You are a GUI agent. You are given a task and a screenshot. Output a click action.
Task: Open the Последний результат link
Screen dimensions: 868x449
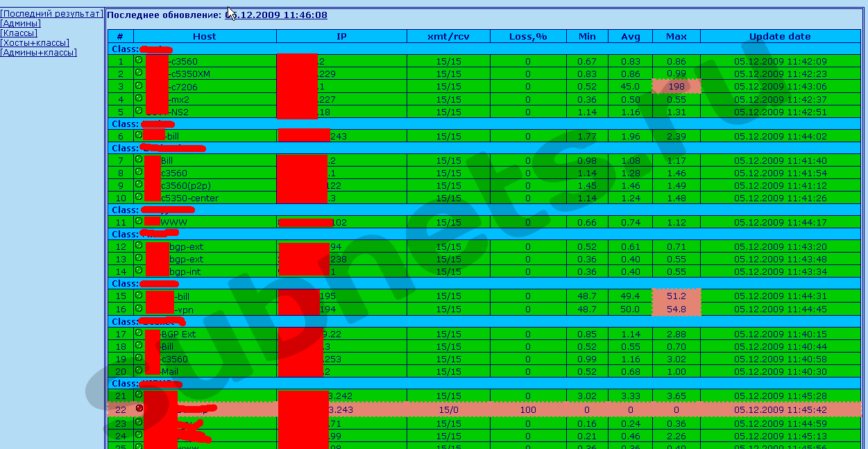51,14
